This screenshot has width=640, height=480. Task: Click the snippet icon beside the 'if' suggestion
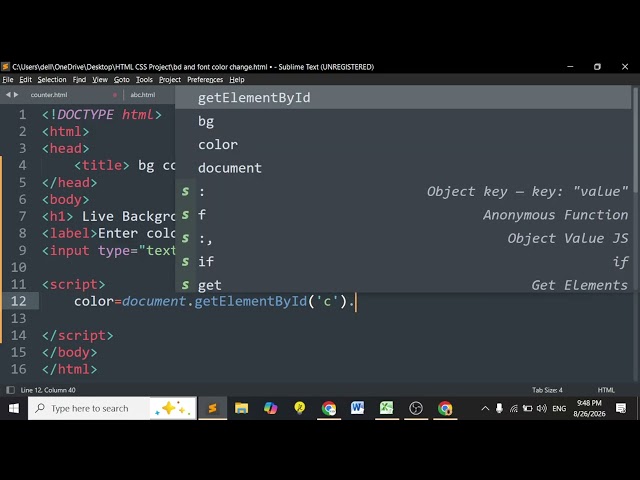(x=186, y=261)
